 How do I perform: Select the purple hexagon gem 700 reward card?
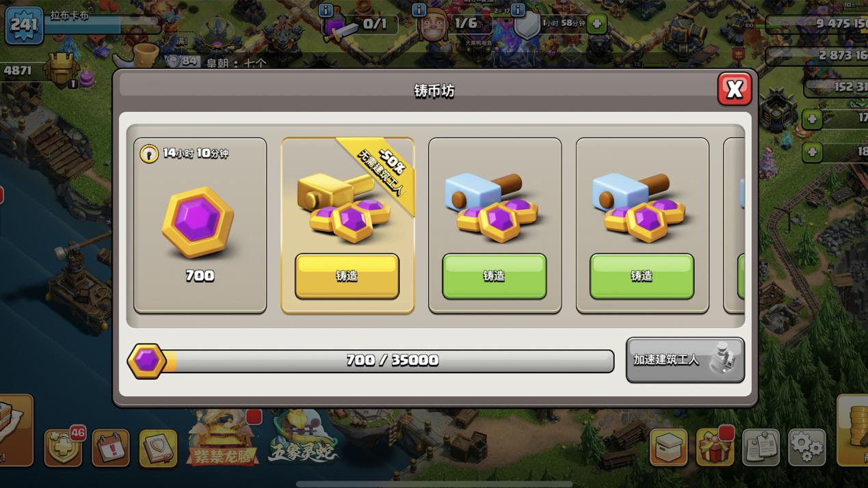[200, 226]
